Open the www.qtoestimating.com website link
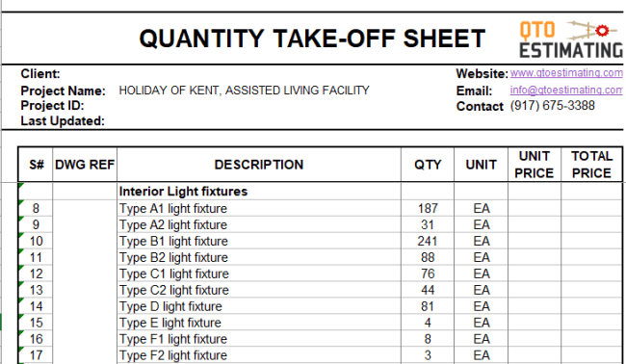This screenshot has width=626, height=364. click(x=566, y=73)
